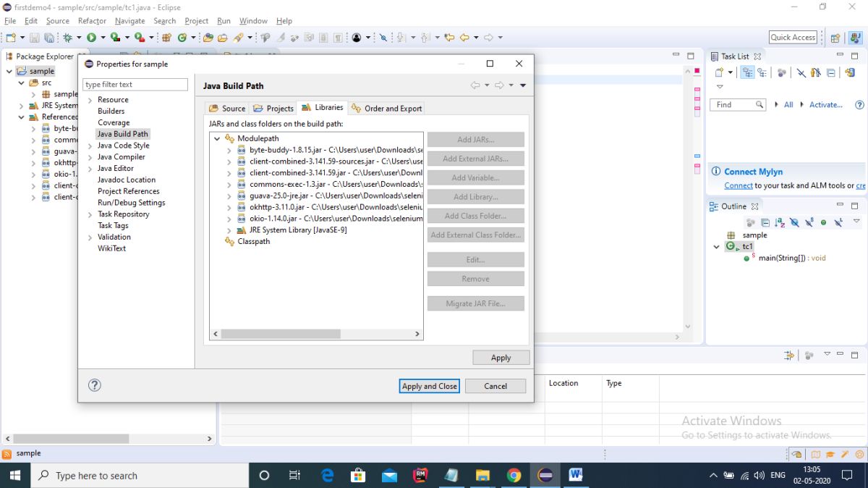The image size is (868, 488).
Task: Click the Open Type toolbar icon
Action: (208, 38)
